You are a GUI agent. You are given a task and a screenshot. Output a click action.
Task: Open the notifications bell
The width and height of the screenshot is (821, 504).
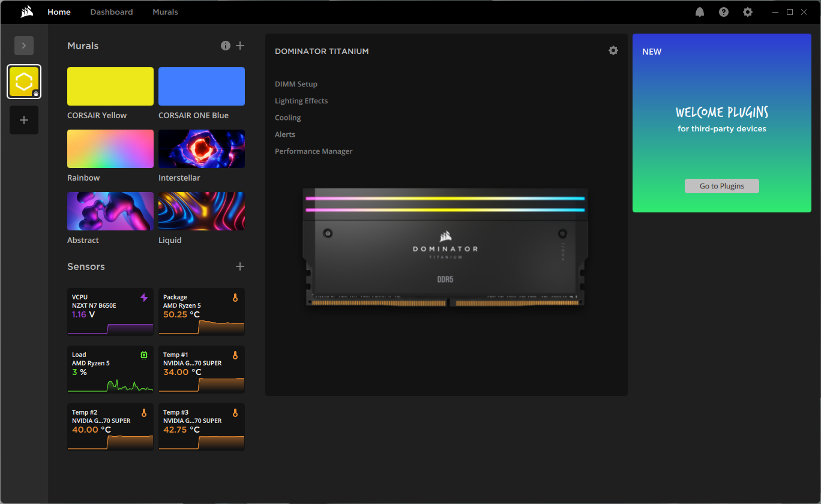700,12
